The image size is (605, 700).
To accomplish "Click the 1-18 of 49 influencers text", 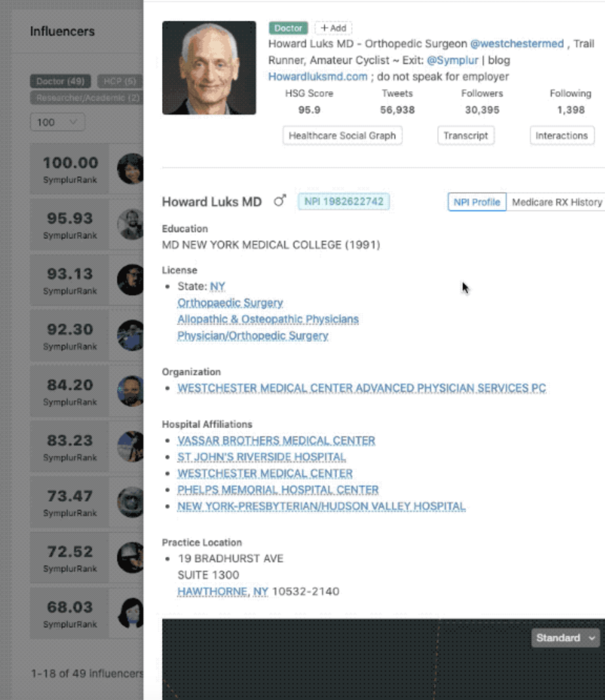I will 87,673.
